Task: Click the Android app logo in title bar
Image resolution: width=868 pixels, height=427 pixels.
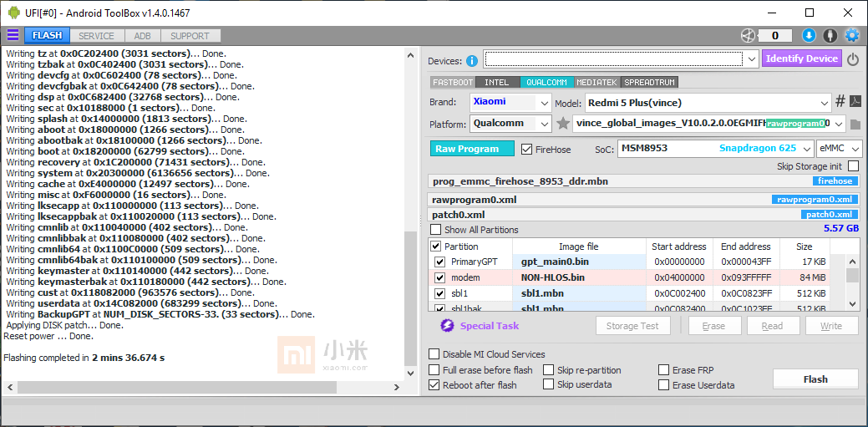Action: (13, 13)
